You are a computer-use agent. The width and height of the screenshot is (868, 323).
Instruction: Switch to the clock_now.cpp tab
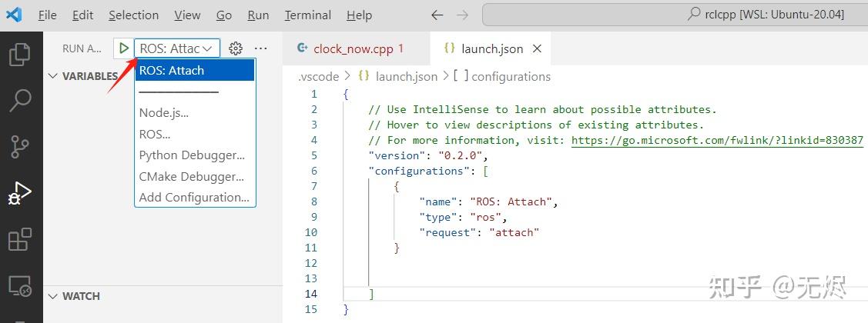point(355,48)
